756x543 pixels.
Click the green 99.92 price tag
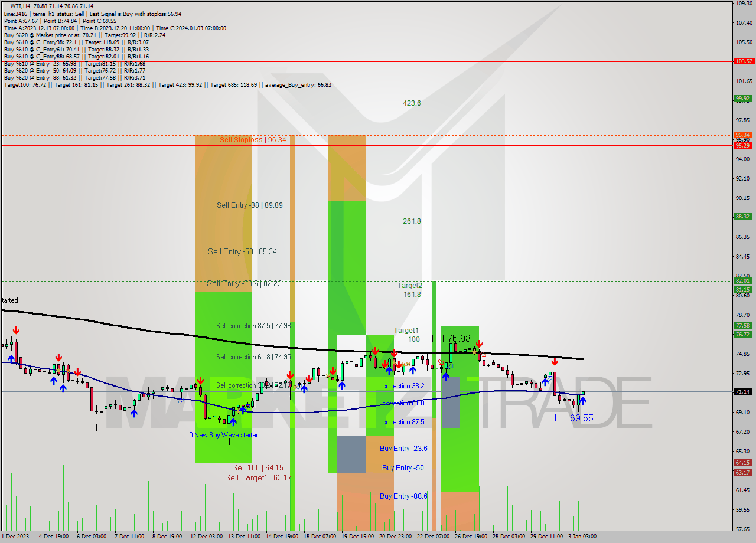[742, 99]
